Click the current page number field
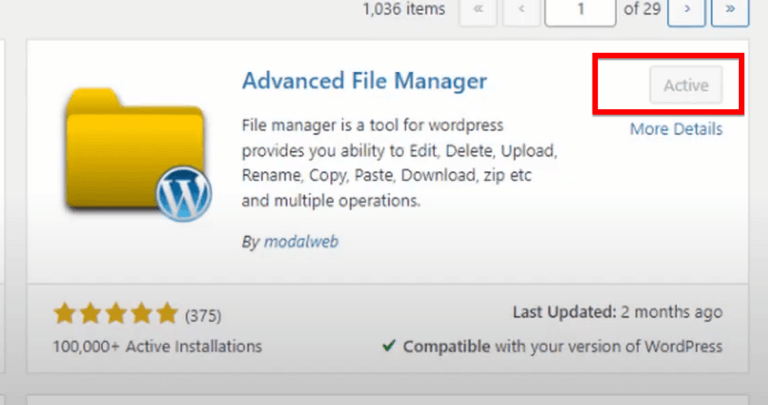 click(x=580, y=10)
